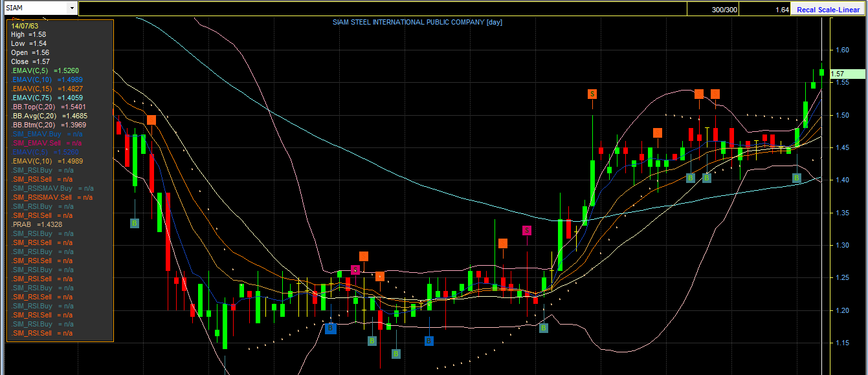The height and width of the screenshot is (375, 868).
Task: Click the chart title SIAM STEEL INTERNATIONAL PUBLIC COMPANY [day]
Action: (417, 22)
